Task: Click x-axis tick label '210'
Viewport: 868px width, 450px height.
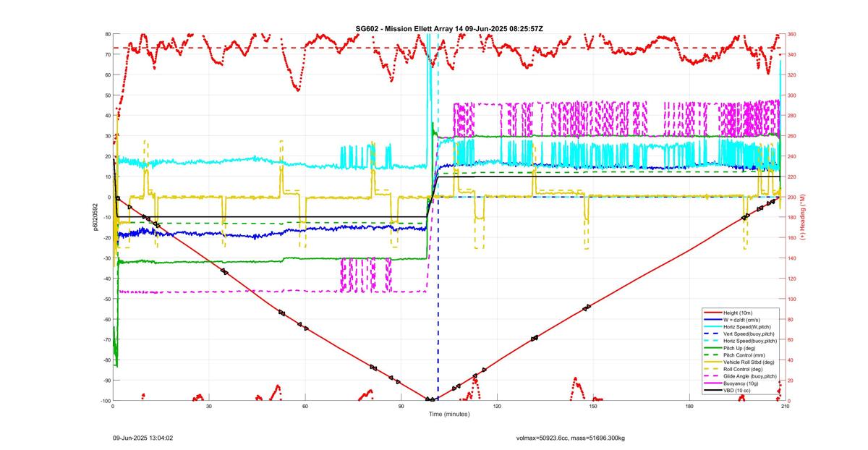Action: 785,407
